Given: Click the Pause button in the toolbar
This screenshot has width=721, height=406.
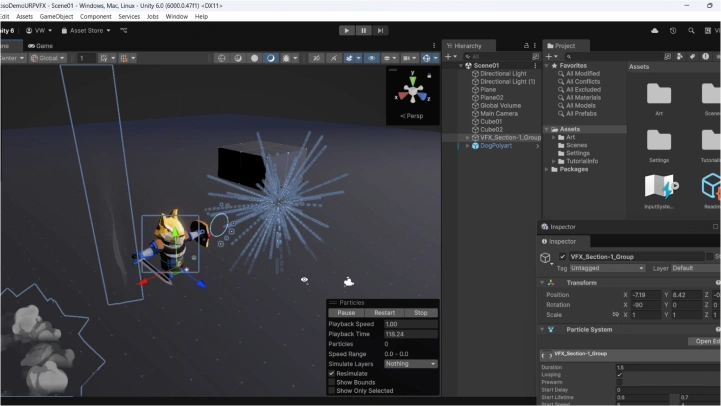Looking at the screenshot, I should pos(363,30).
